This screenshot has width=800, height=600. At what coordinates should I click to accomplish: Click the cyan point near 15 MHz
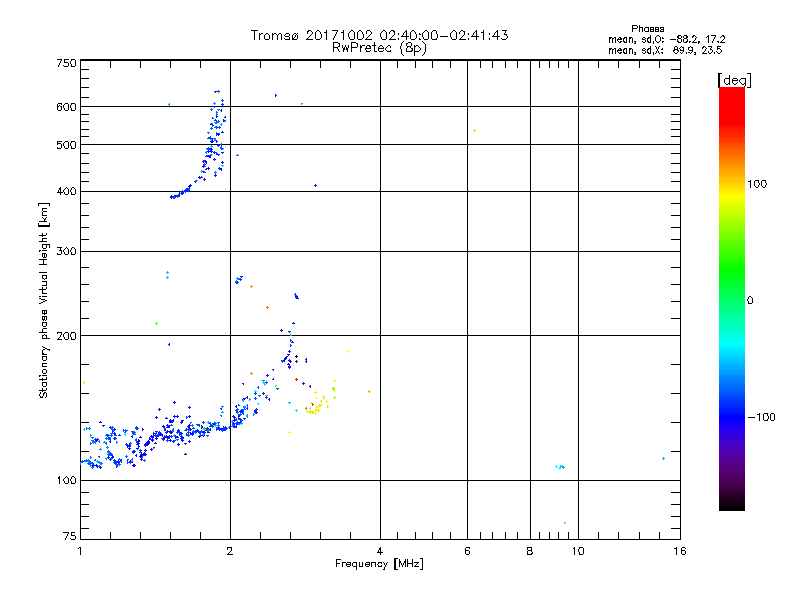[x=663, y=459]
